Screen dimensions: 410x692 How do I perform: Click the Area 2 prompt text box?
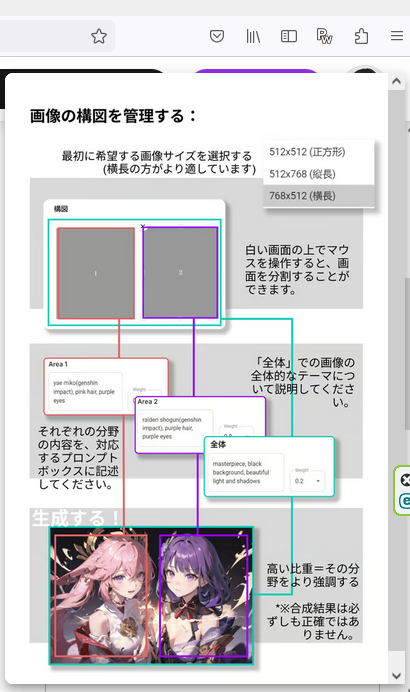tap(175, 428)
